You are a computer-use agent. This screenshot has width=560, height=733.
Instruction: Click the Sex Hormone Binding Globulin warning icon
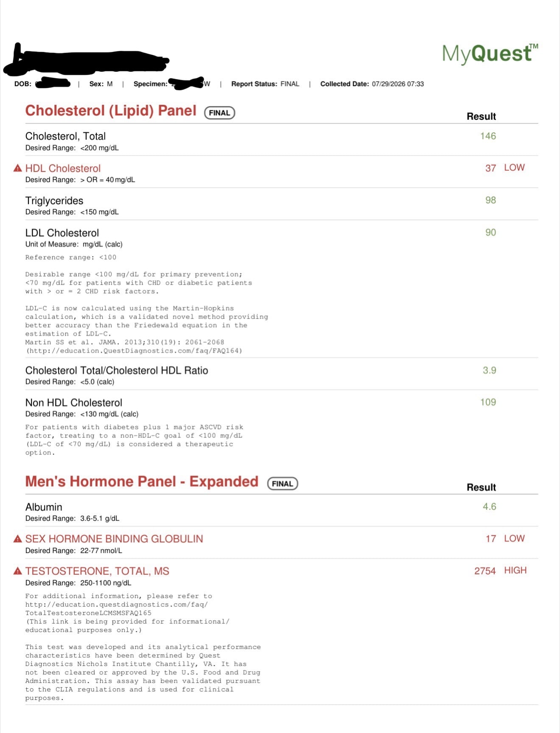point(18,539)
